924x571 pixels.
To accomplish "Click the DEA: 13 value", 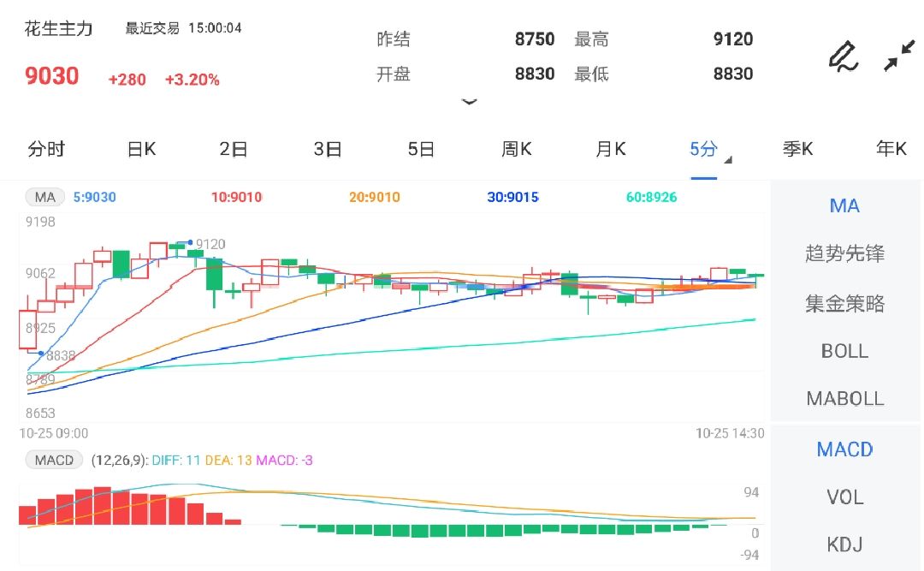I will pyautogui.click(x=228, y=460).
